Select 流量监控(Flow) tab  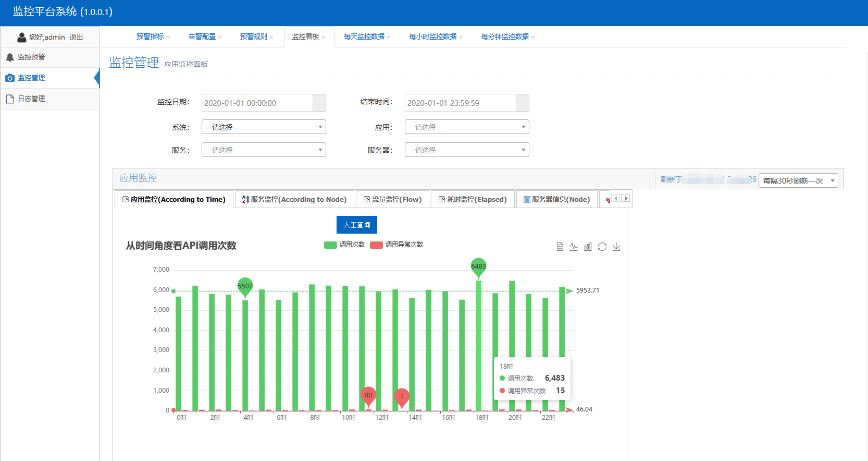pos(393,199)
